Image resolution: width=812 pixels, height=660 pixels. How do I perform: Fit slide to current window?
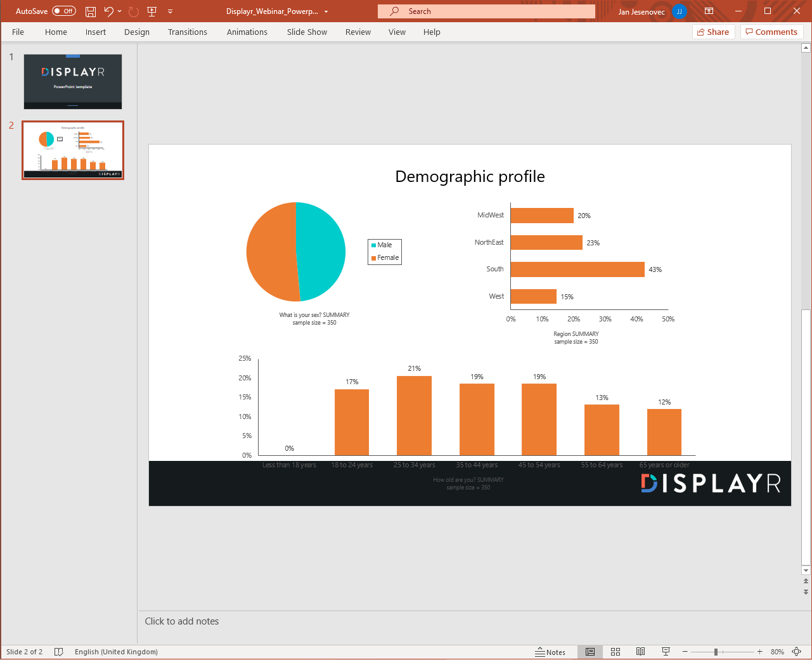click(797, 652)
